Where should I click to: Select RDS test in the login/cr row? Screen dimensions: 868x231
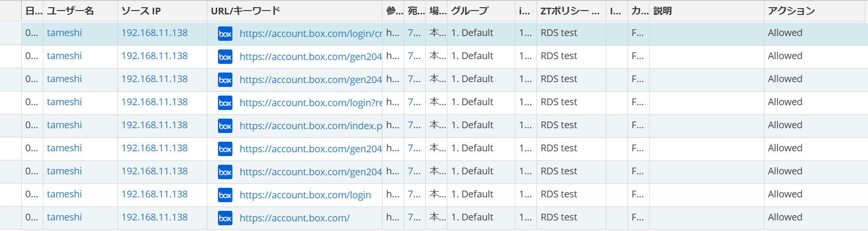coord(559,33)
